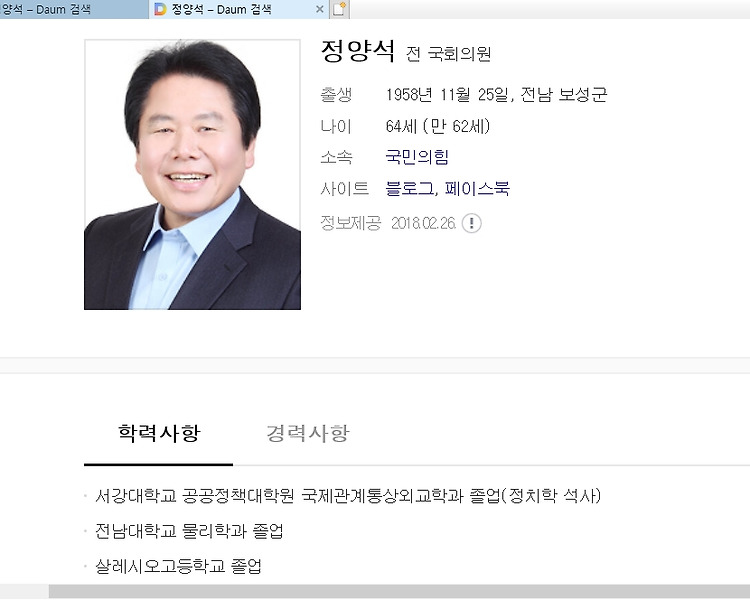Open the 페이스북 site link

coord(477,189)
